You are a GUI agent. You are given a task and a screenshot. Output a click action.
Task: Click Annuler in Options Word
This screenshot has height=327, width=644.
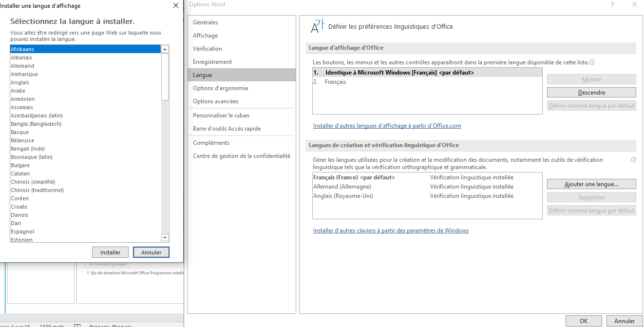(x=625, y=321)
